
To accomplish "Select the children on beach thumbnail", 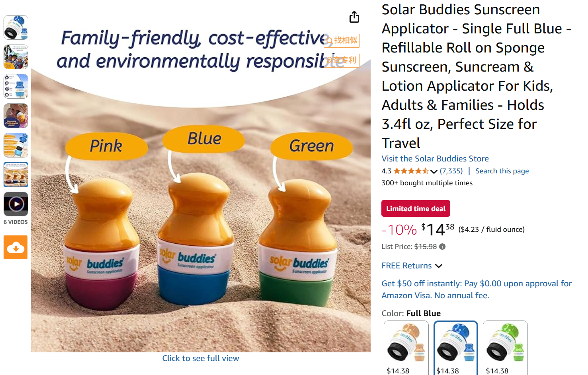I will [x=16, y=57].
